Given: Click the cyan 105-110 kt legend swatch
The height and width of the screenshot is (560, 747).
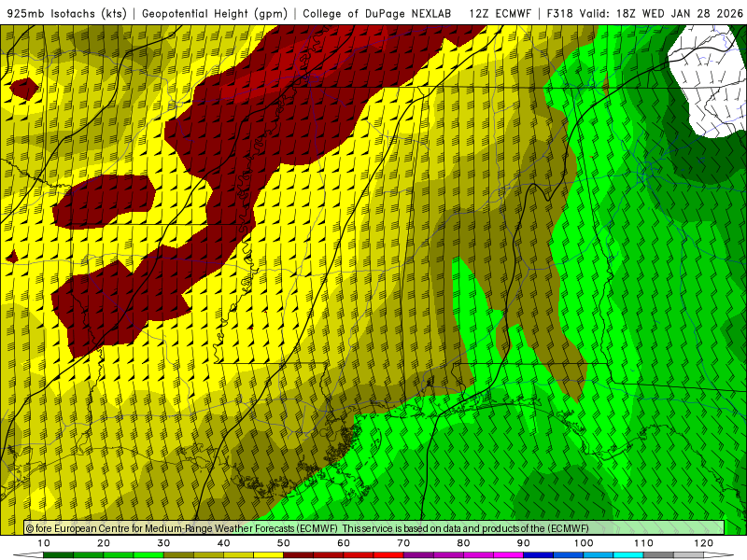Looking at the screenshot, I should coord(628,555).
